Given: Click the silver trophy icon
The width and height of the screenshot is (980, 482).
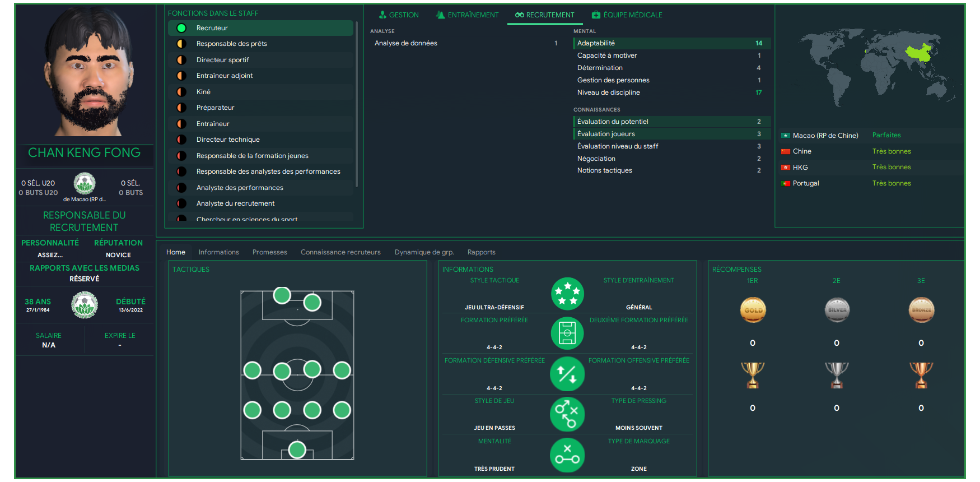Looking at the screenshot, I should pos(837,375).
